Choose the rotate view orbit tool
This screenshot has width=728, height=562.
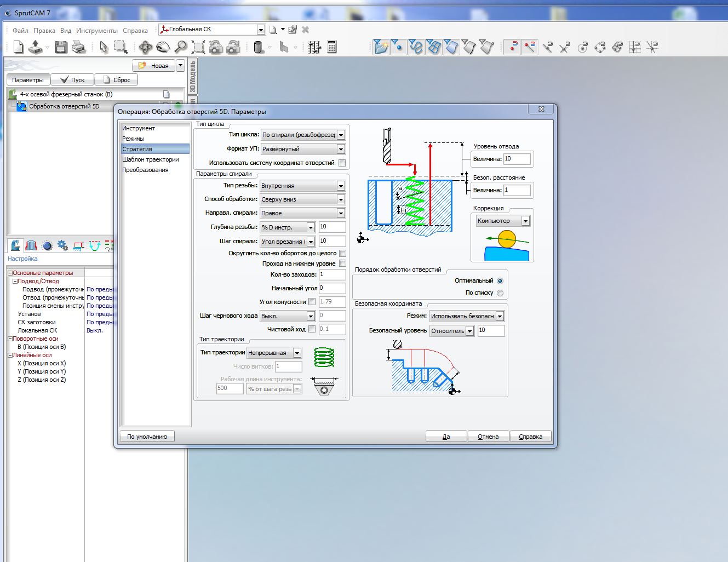point(145,48)
